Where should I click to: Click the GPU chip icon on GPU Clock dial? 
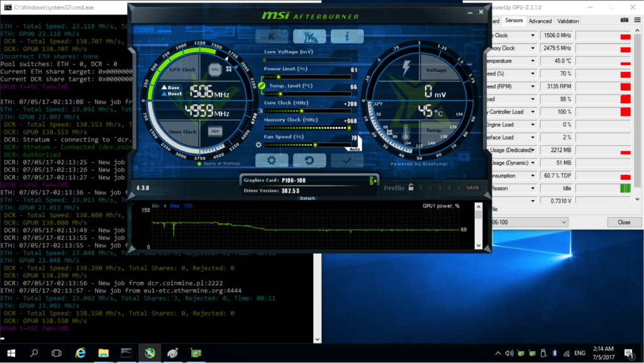(214, 70)
